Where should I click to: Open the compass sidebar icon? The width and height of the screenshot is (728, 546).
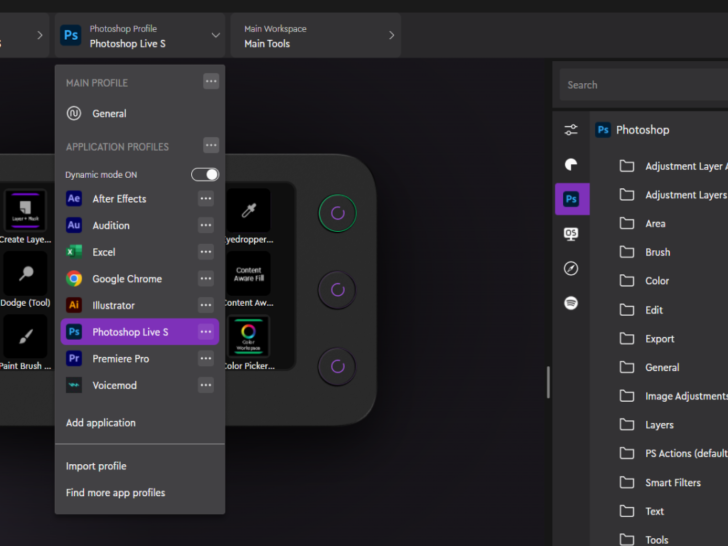pyautogui.click(x=571, y=268)
